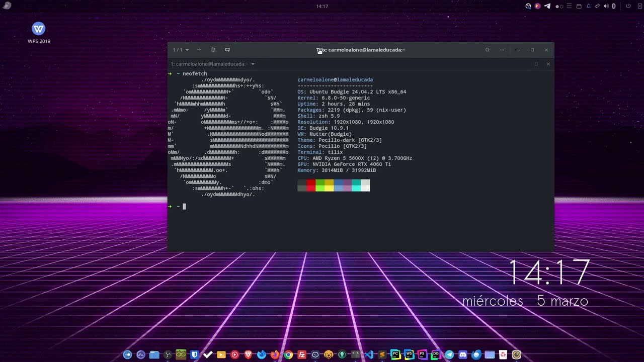Launch Discord from the dock

(463, 354)
